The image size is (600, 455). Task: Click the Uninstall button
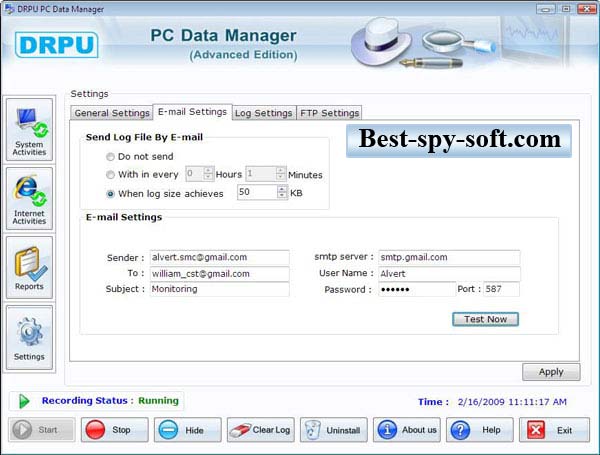334,430
